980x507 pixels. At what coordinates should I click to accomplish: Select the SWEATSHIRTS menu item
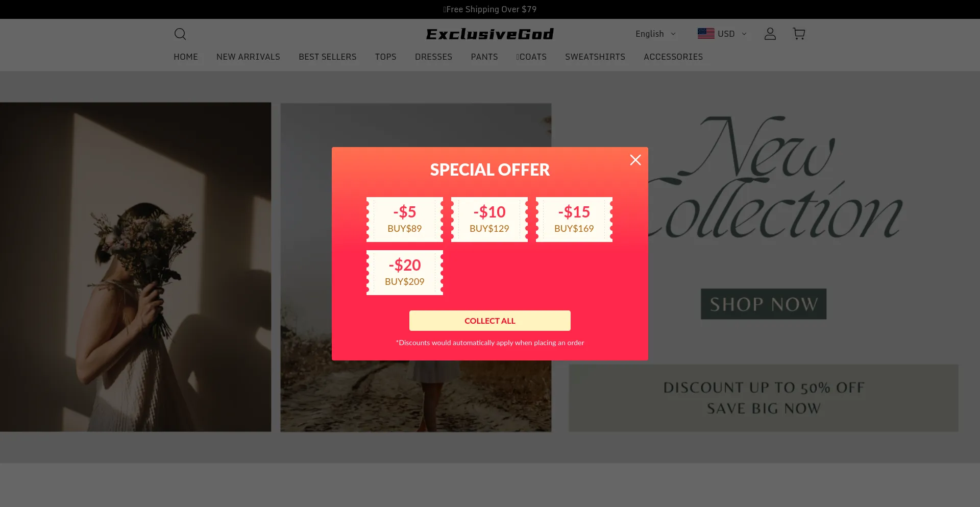[595, 57]
